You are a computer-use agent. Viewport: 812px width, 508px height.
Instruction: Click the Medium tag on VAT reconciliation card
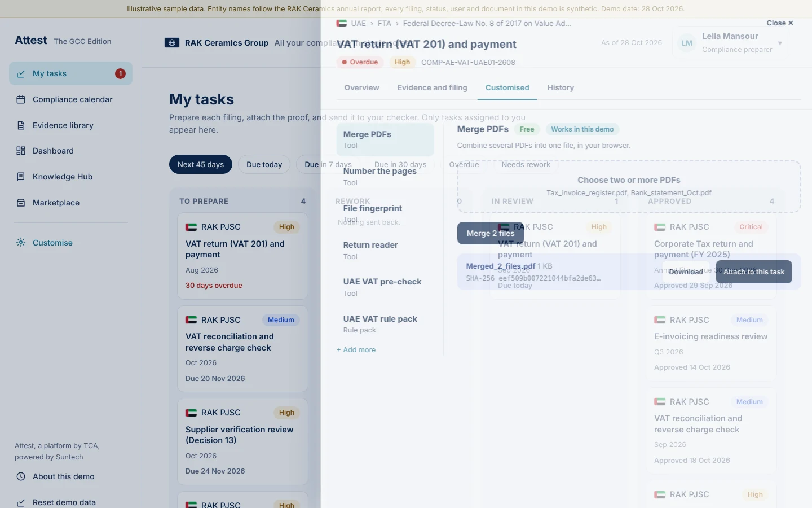(281, 320)
